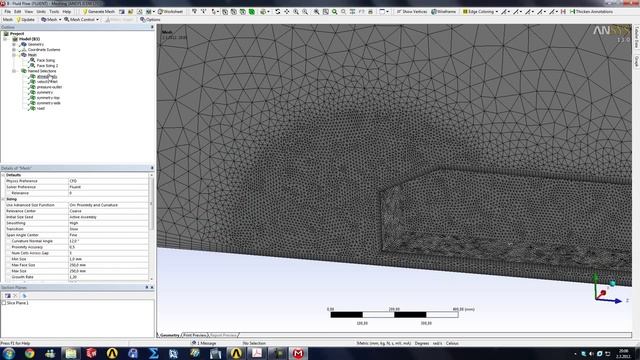Click the Windows Start button
Screen dimensions: 640x360
coord(9,353)
